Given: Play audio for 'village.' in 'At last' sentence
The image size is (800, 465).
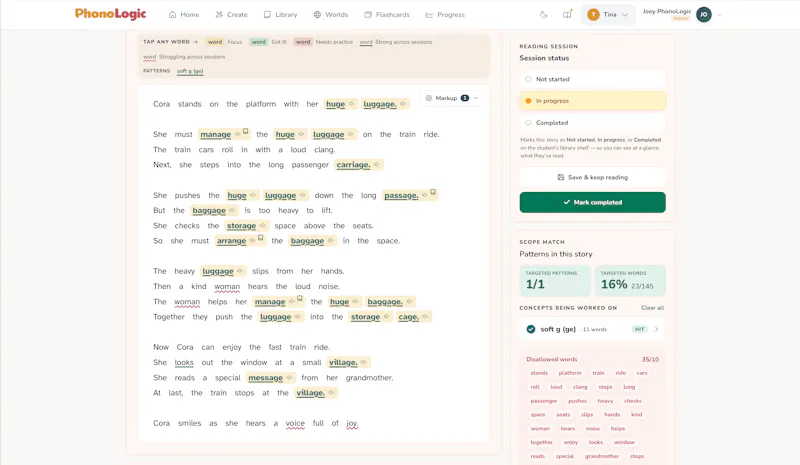Looking at the screenshot, I should coord(331,393).
